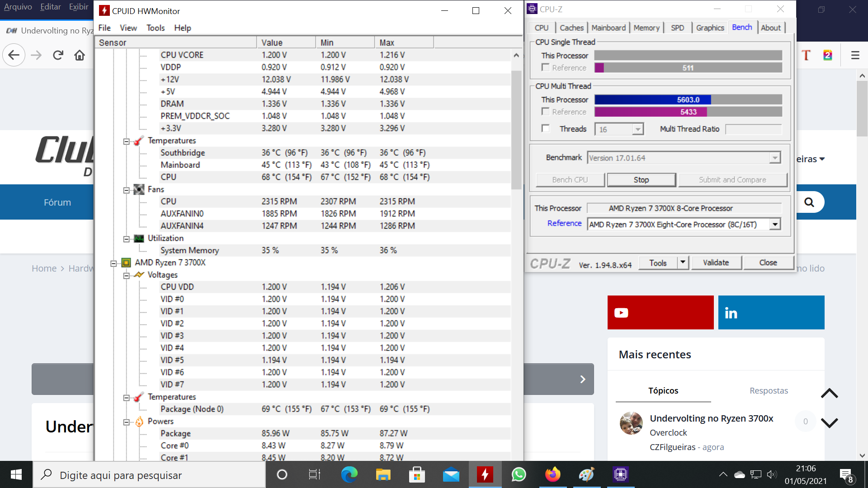Viewport: 868px width, 488px height.
Task: Open HWMonitor View menu
Action: [x=128, y=28]
